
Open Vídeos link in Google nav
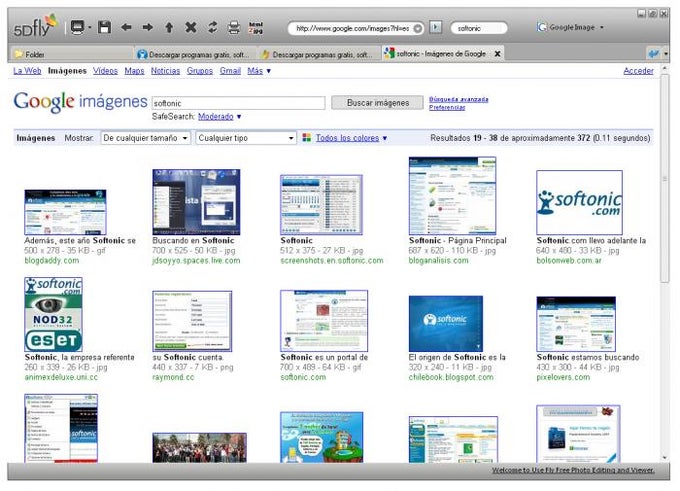coord(105,71)
